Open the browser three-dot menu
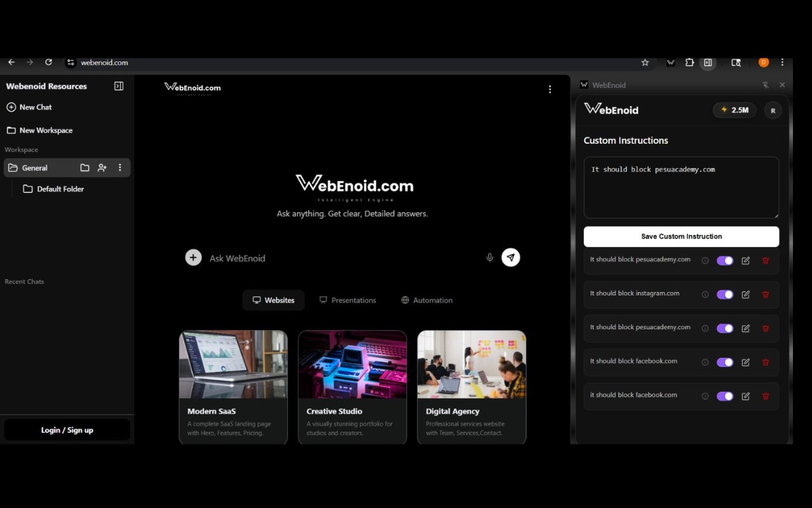812x508 pixels. tap(782, 62)
